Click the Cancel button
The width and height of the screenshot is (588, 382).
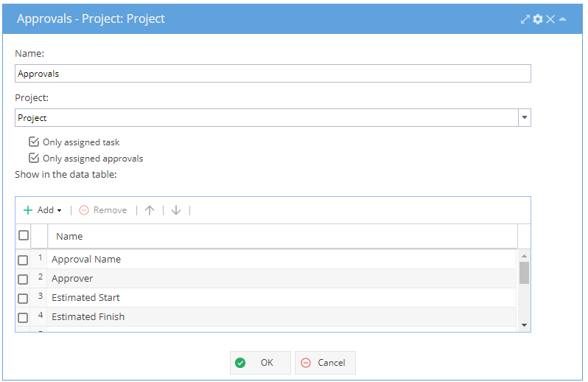[325, 363]
